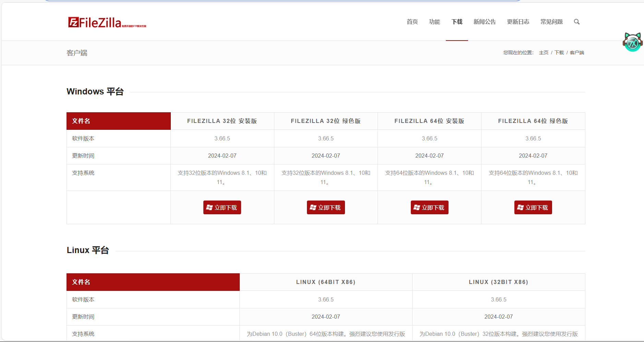Viewport: 644px width, 342px height.
Task: Download FileZilla 64位 安装版
Action: [430, 207]
